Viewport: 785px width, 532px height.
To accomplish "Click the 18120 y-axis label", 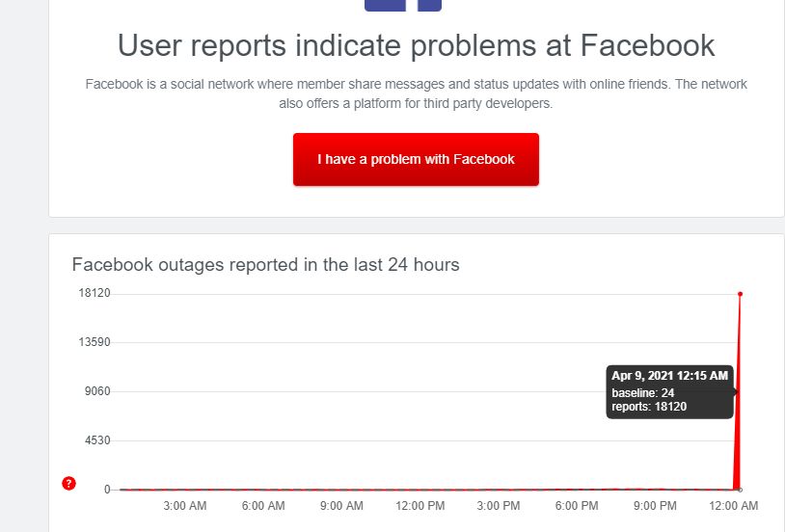I will click(x=95, y=293).
